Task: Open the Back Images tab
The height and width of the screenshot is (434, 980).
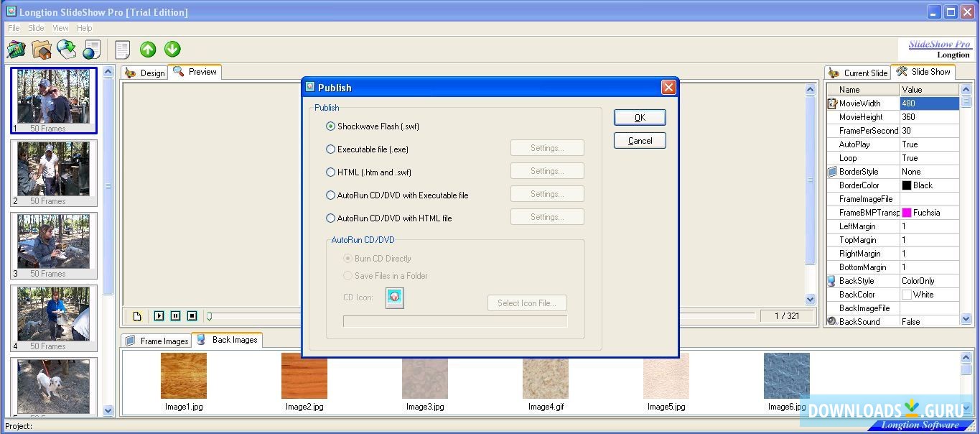Action: click(x=227, y=340)
